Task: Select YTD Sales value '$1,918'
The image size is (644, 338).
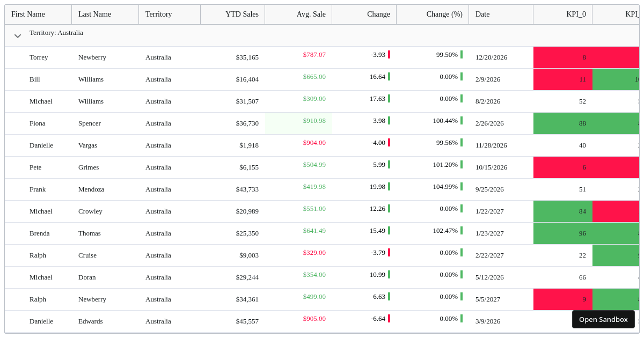Action: [249, 145]
